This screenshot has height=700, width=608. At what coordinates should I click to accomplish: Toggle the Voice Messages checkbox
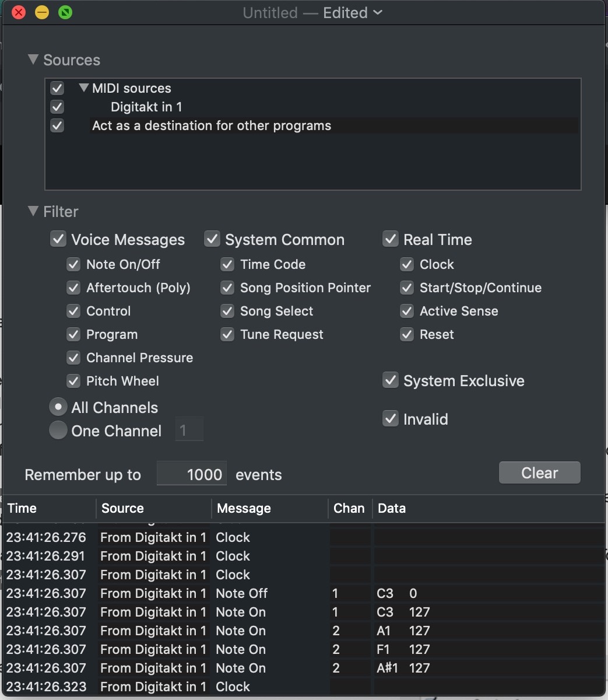click(x=58, y=240)
